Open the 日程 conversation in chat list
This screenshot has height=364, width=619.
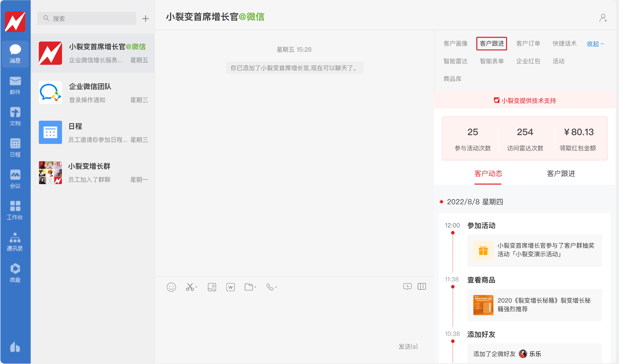93,133
